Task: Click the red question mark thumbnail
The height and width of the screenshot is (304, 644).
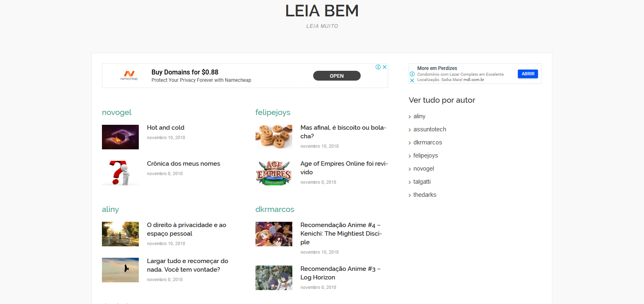Action: click(x=120, y=173)
